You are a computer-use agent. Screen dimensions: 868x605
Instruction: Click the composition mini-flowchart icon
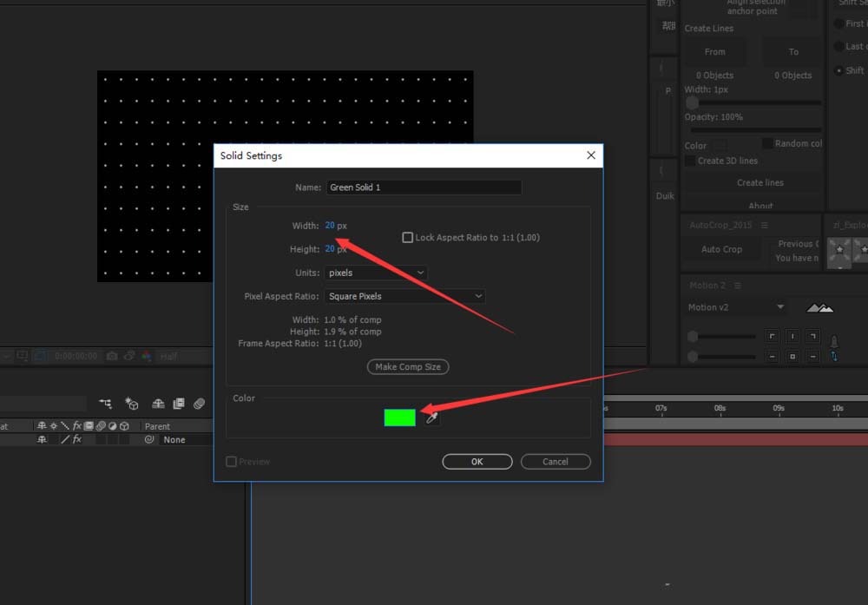point(106,404)
